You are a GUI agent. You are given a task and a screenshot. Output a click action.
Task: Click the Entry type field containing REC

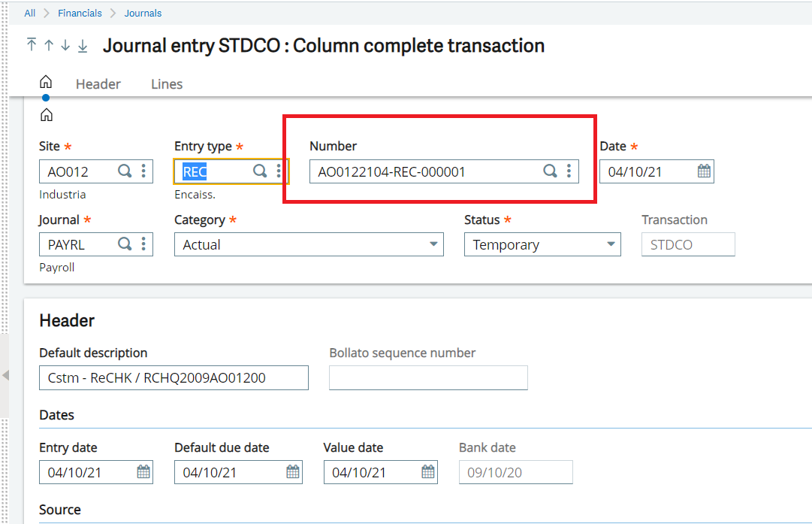[x=231, y=171]
